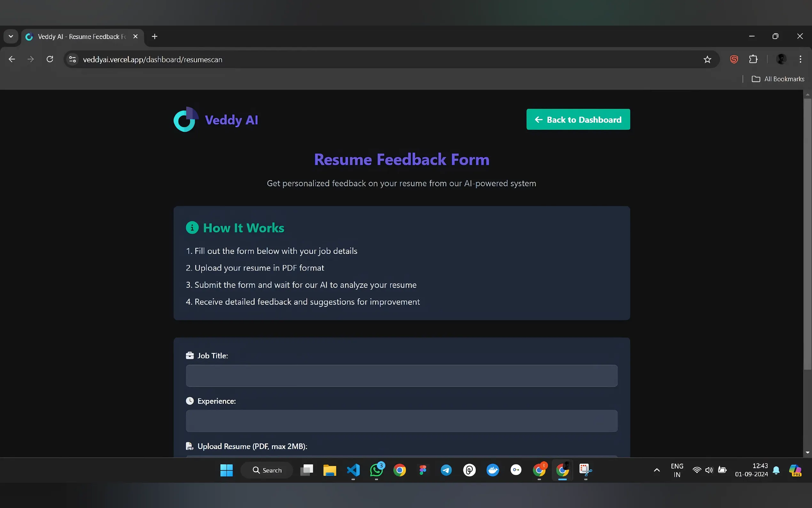Select the Veddy AI Resume Feedback tab
This screenshot has height=508, width=812.
point(81,36)
